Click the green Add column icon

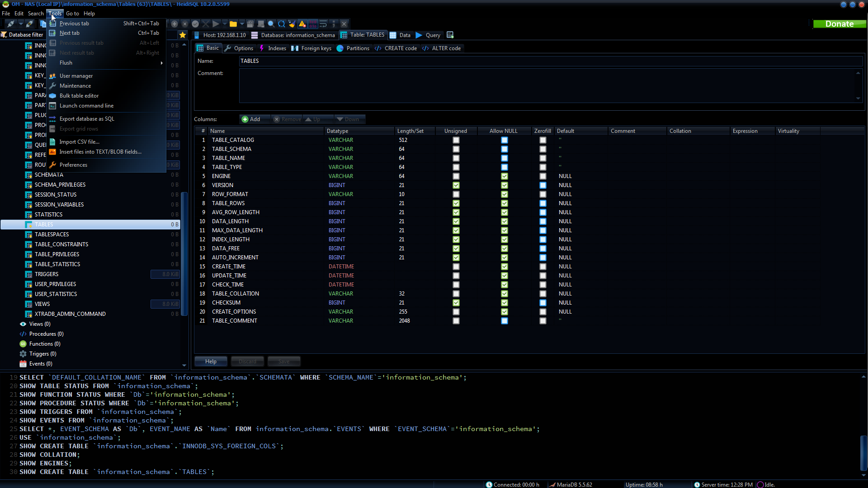(x=245, y=119)
